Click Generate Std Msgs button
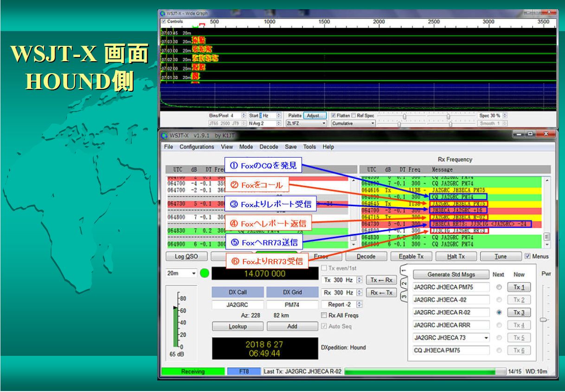 (x=451, y=274)
